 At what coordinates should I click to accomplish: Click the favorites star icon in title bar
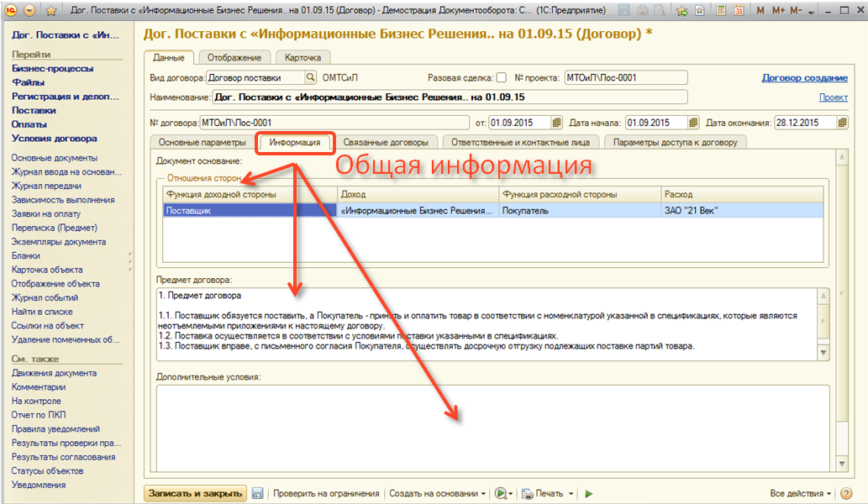[x=681, y=10]
